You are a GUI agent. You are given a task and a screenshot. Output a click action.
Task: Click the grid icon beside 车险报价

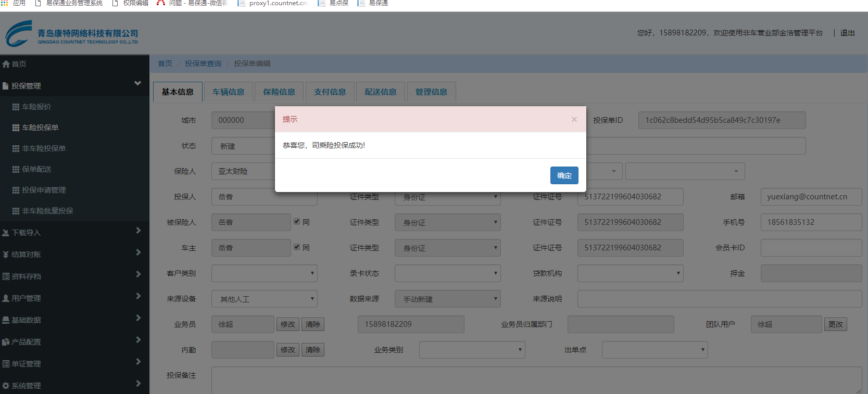point(16,107)
